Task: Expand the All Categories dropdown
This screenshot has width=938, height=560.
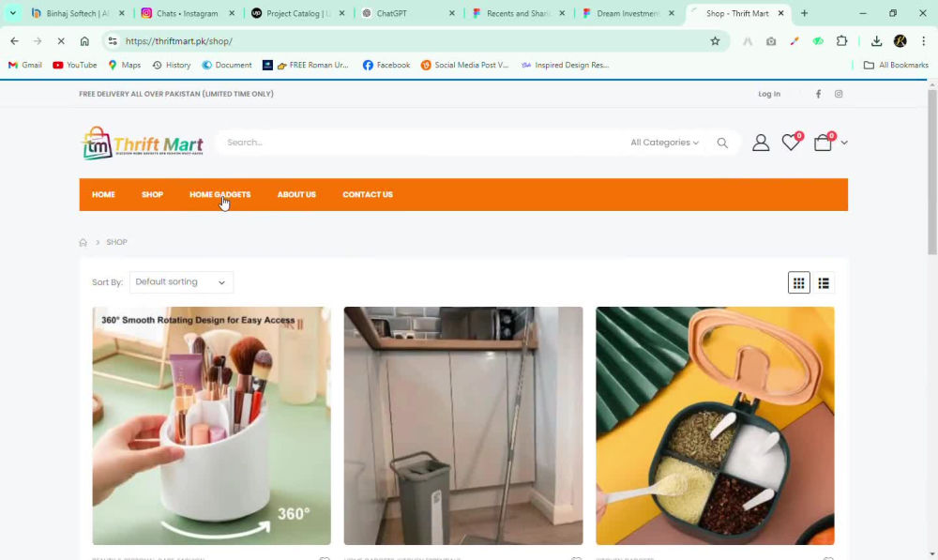Action: click(x=664, y=143)
